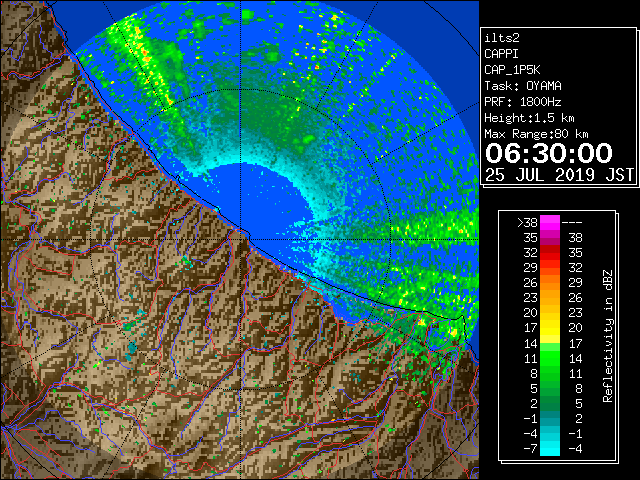Image resolution: width=640 pixels, height=480 pixels.
Task: Click the 'ilts2' site label
Action: [502, 38]
